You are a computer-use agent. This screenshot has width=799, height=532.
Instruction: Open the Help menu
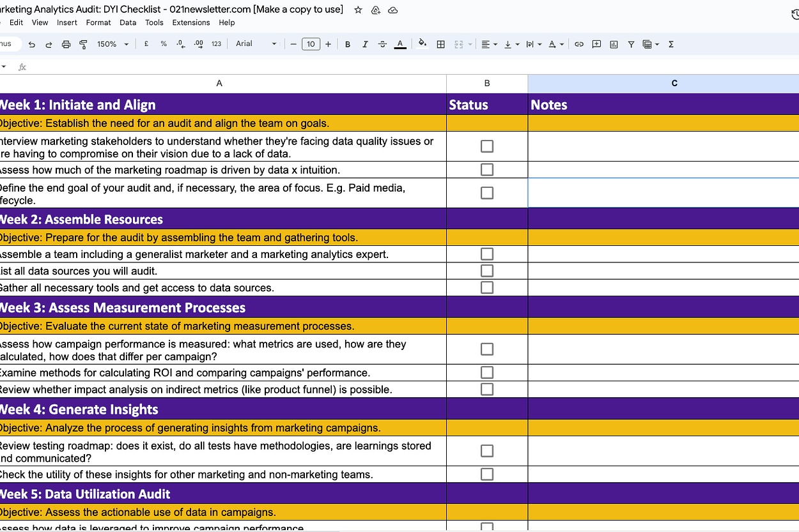coord(227,22)
